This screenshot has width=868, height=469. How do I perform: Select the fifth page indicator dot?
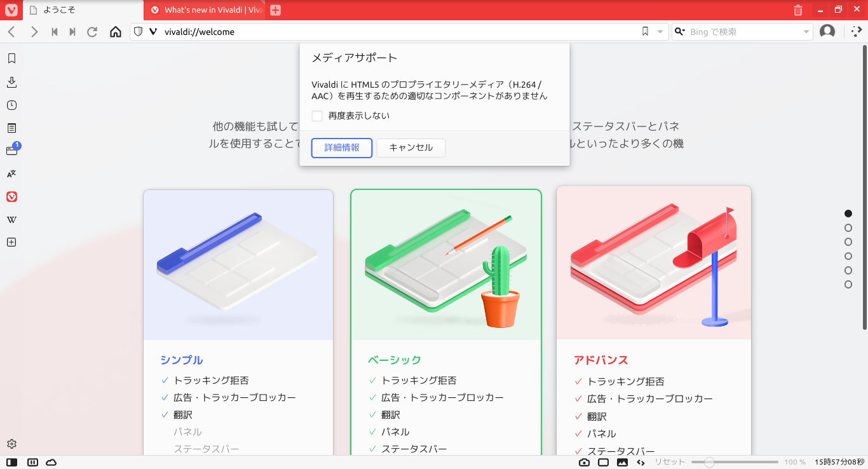tap(848, 270)
